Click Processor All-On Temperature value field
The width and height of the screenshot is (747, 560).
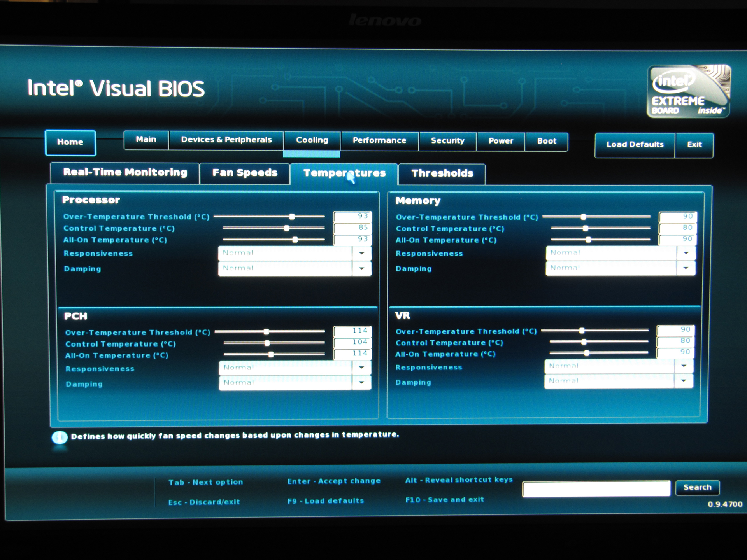coord(352,239)
